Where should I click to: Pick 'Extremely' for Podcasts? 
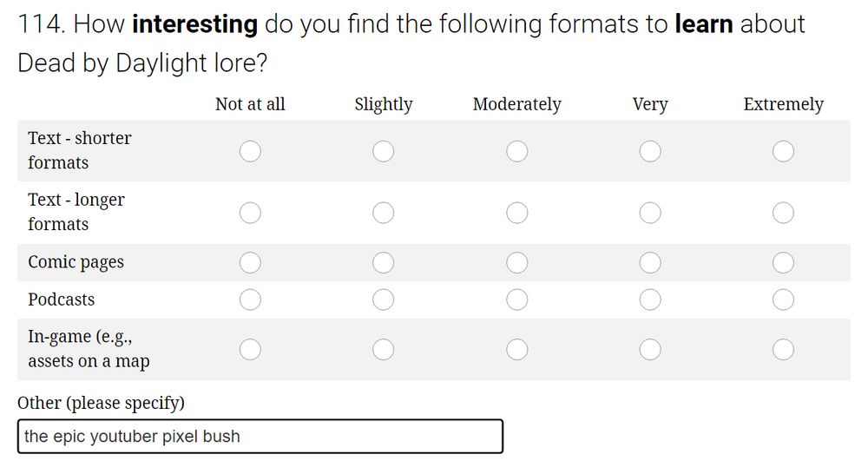(x=783, y=300)
